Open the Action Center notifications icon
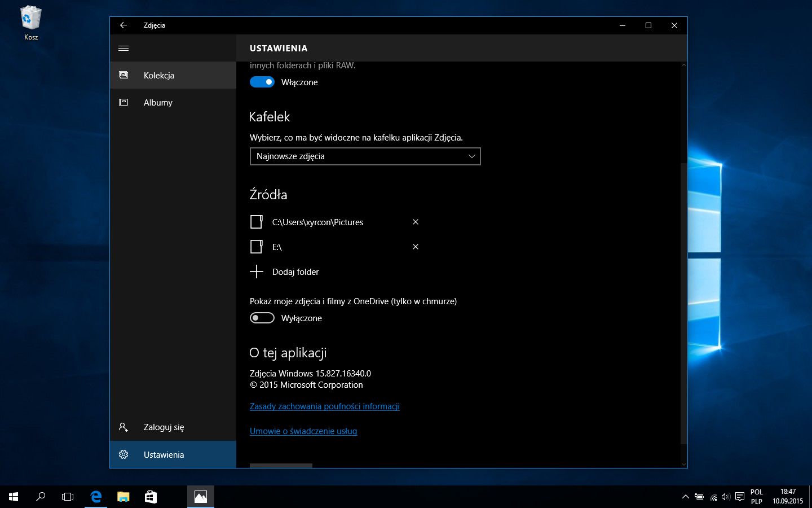 (x=740, y=497)
